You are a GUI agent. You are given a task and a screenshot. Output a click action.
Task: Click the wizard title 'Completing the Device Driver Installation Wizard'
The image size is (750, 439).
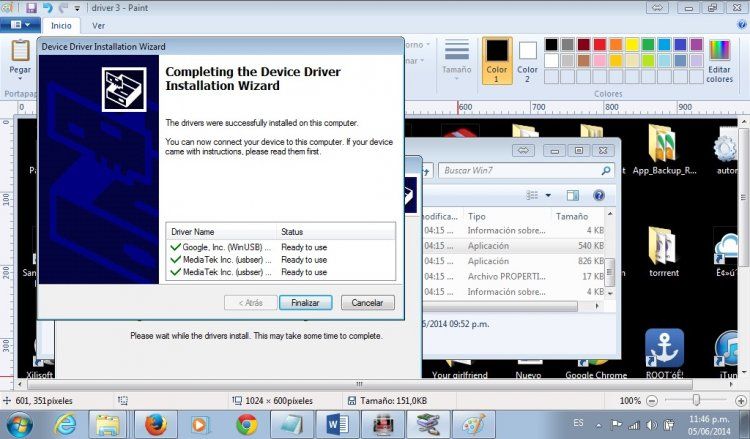pyautogui.click(x=253, y=78)
